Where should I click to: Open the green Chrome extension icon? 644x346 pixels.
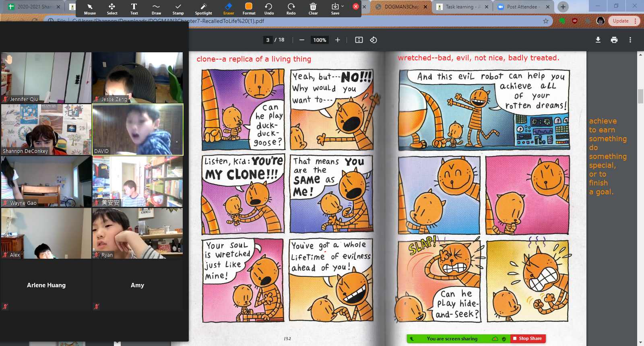[x=562, y=21]
